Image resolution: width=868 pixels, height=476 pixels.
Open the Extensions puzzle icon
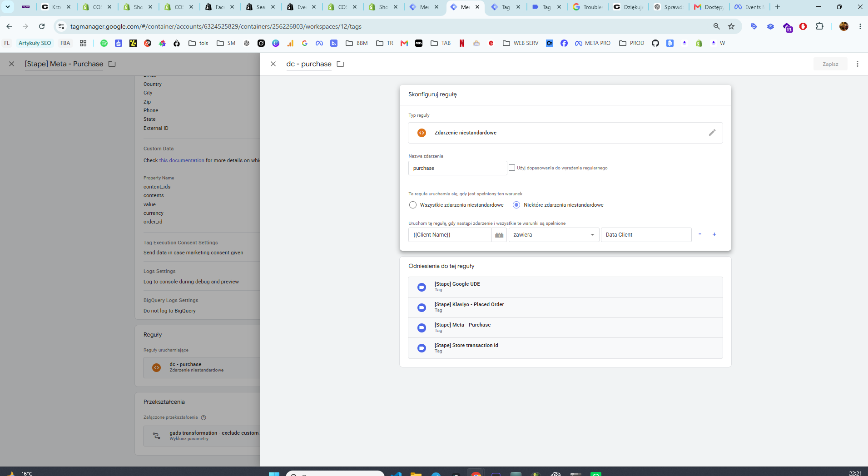click(819, 26)
